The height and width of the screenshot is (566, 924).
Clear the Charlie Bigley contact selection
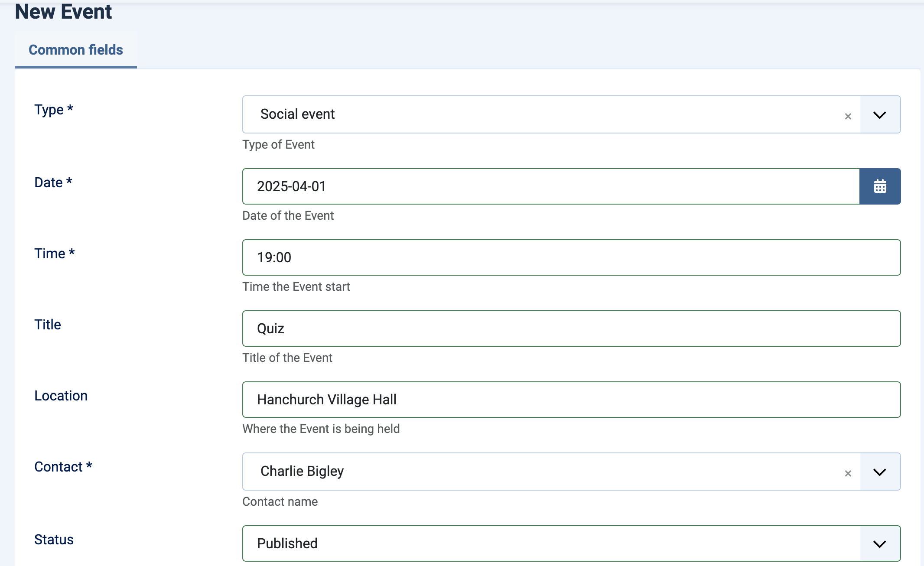(x=848, y=473)
